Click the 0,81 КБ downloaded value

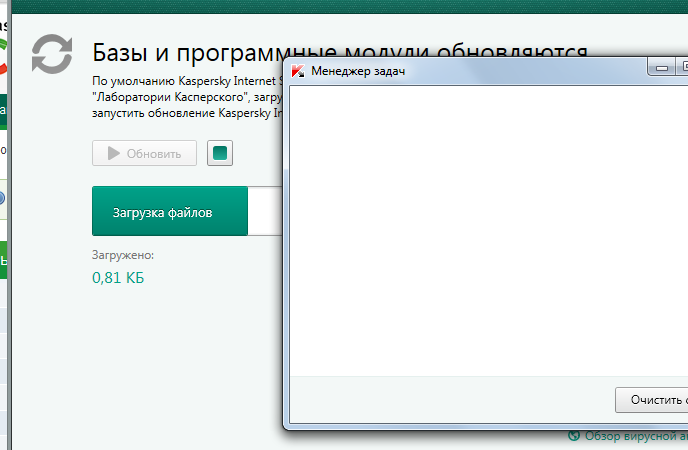click(x=118, y=278)
